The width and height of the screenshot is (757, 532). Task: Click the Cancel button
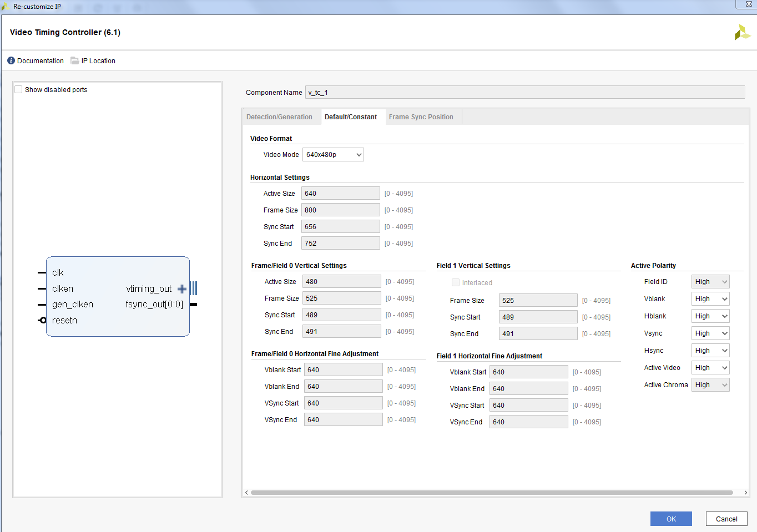[x=726, y=519]
